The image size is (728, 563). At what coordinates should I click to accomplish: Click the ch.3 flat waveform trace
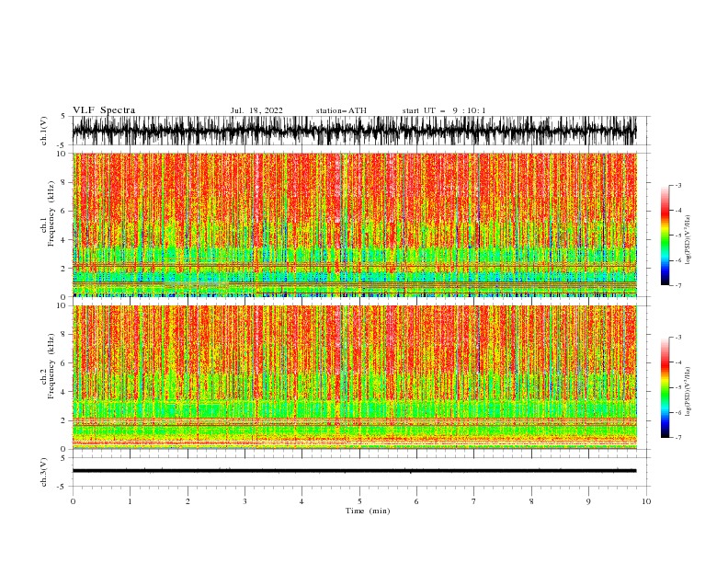click(x=354, y=471)
